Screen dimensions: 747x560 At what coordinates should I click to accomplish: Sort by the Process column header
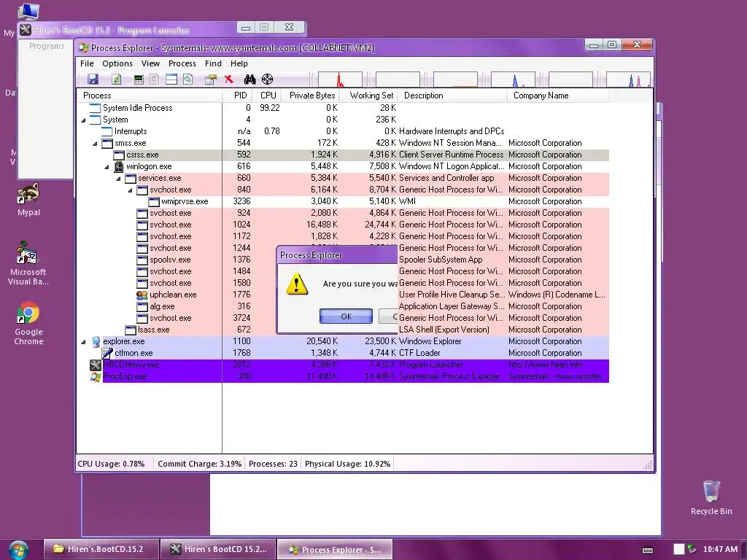pos(150,96)
